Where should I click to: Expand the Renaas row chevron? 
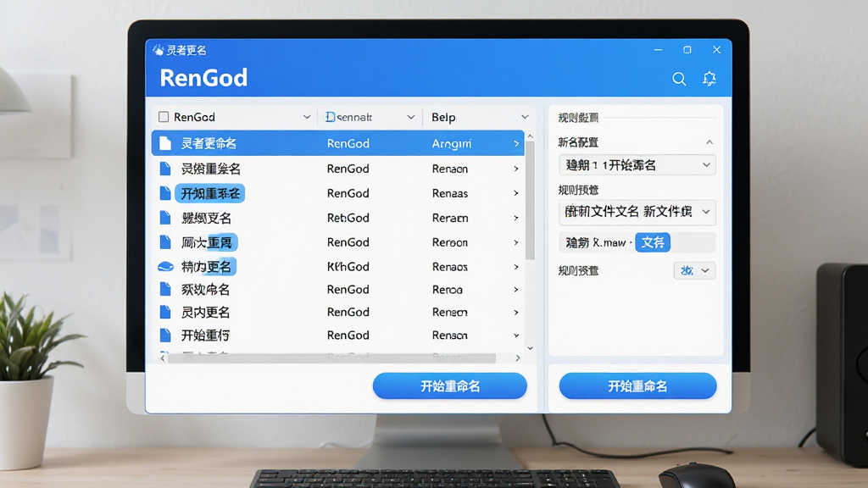point(516,193)
